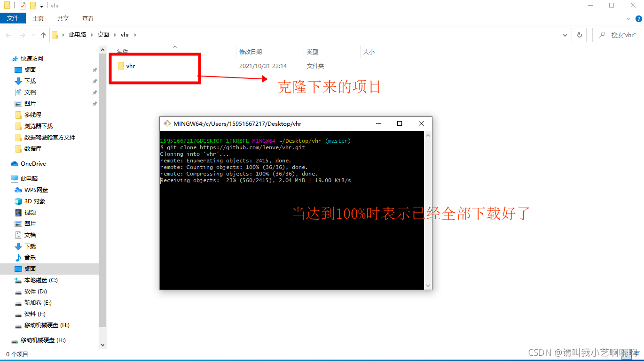The width and height of the screenshot is (644, 361).
Task: Go forward with the right arrow
Action: tap(22, 35)
